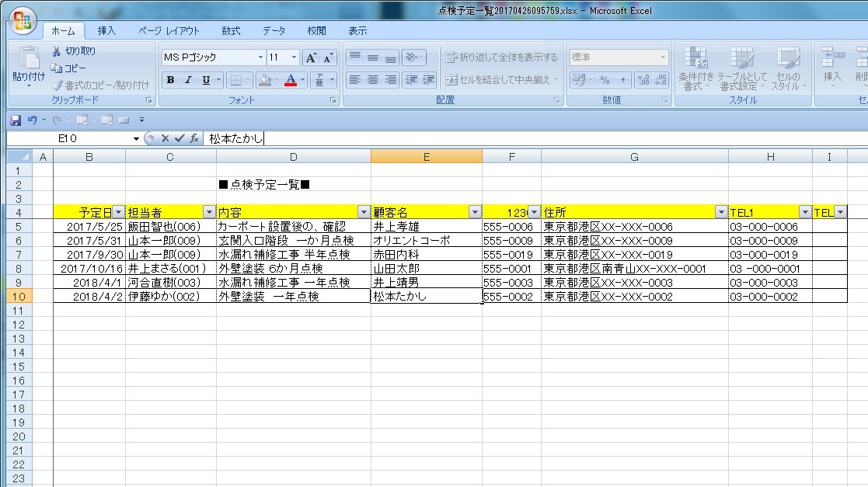Open the number format 標準 dropdown
868x487 pixels.
coord(663,57)
